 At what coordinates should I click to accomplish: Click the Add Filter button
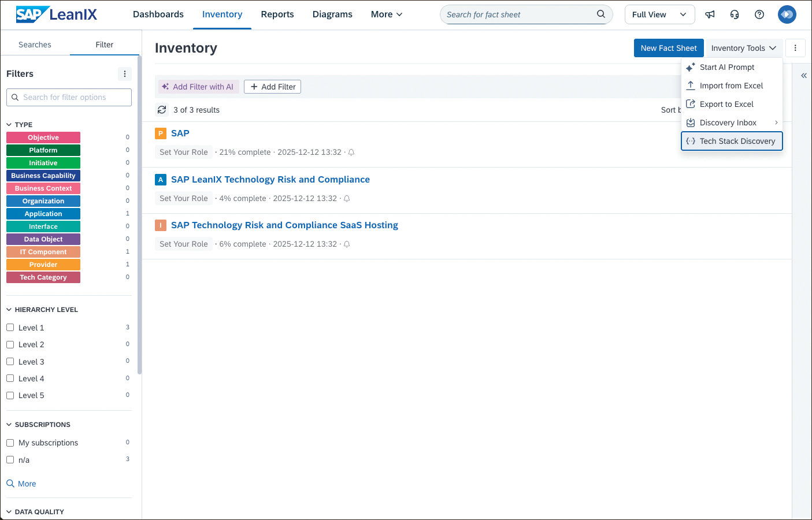click(x=273, y=87)
